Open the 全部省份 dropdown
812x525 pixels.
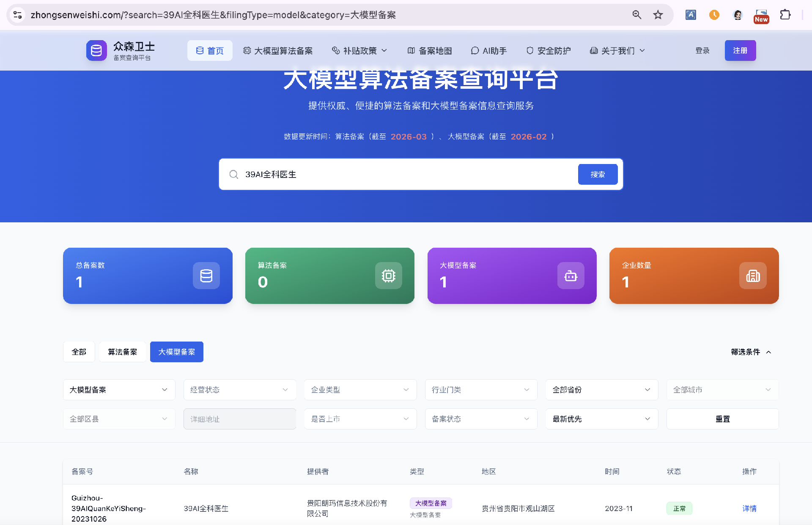[x=602, y=390]
